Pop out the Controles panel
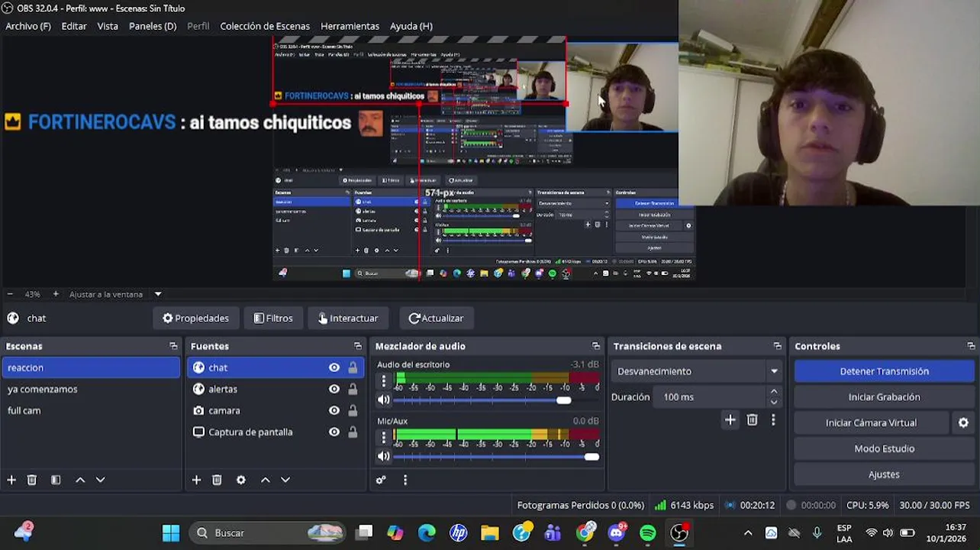 (971, 346)
